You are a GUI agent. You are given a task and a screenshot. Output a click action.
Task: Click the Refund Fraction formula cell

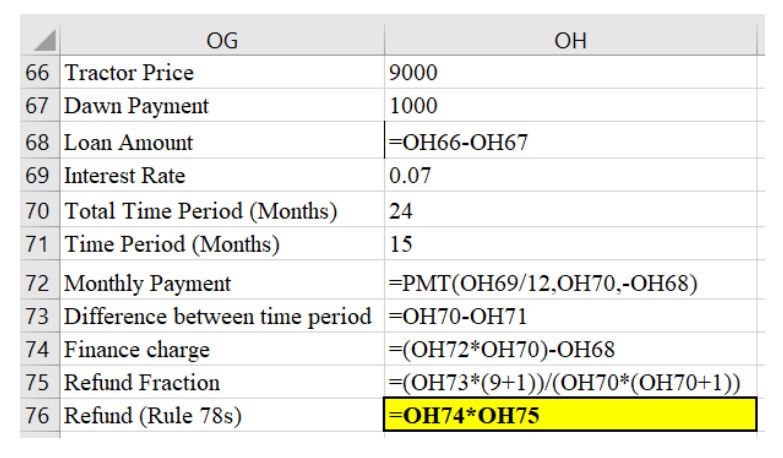[x=570, y=383]
